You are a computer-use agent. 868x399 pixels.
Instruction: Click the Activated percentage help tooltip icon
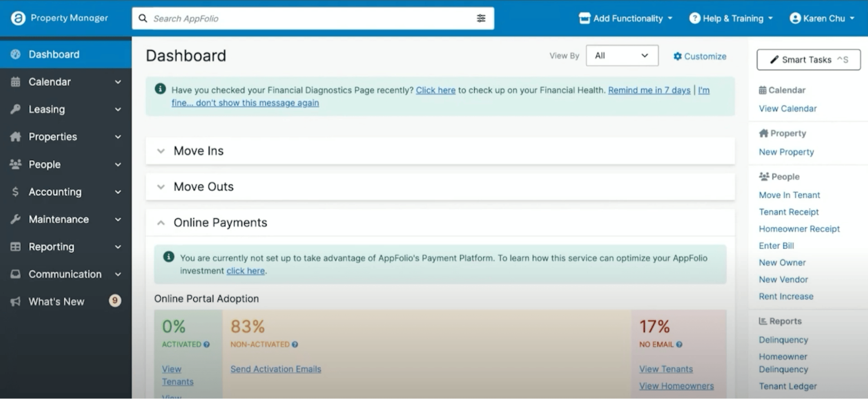point(206,344)
